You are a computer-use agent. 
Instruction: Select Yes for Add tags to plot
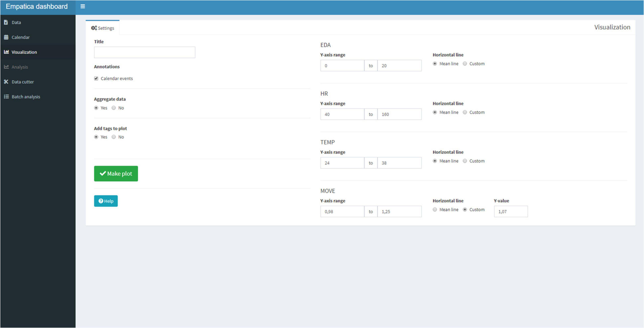coord(96,137)
